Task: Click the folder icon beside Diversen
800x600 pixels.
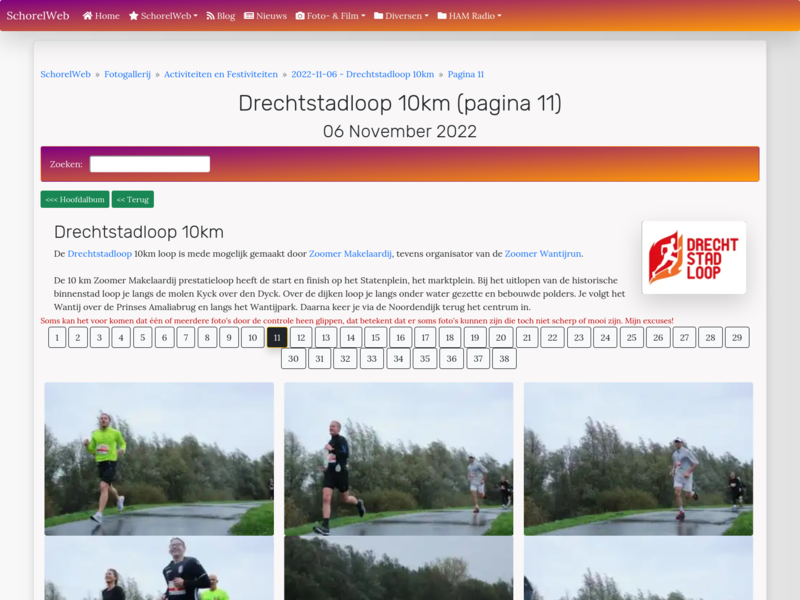Action: click(379, 16)
